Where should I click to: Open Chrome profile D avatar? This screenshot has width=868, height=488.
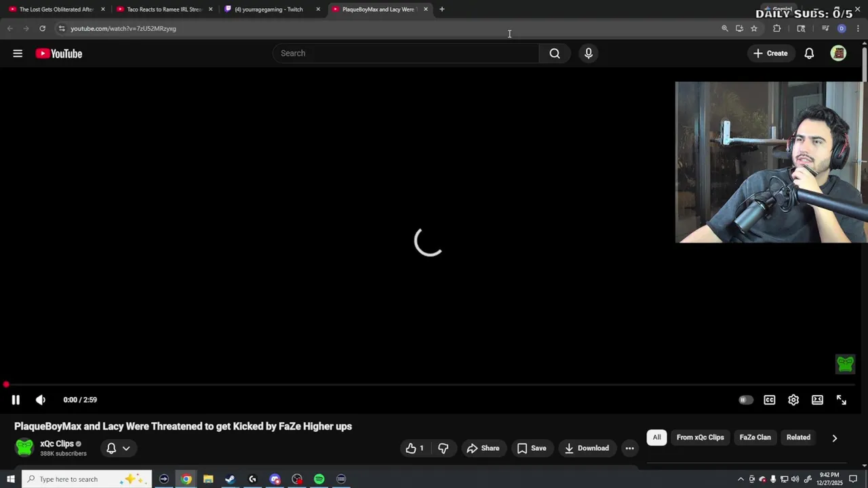tap(842, 28)
